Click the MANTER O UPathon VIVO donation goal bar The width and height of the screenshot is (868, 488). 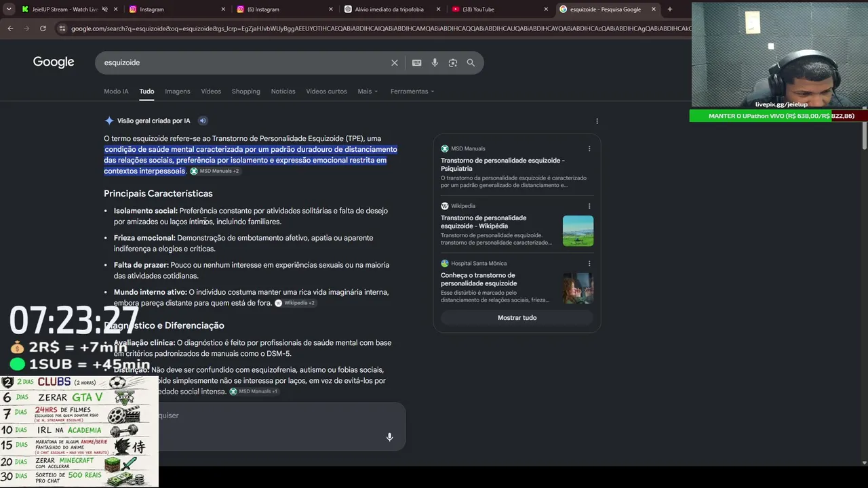tap(778, 116)
